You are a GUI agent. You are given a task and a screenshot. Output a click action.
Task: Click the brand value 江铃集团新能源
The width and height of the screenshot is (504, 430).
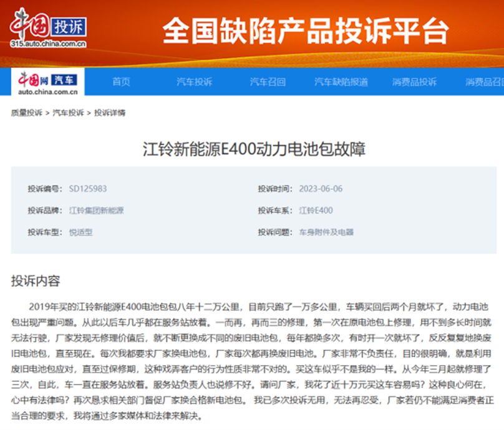coord(97,211)
